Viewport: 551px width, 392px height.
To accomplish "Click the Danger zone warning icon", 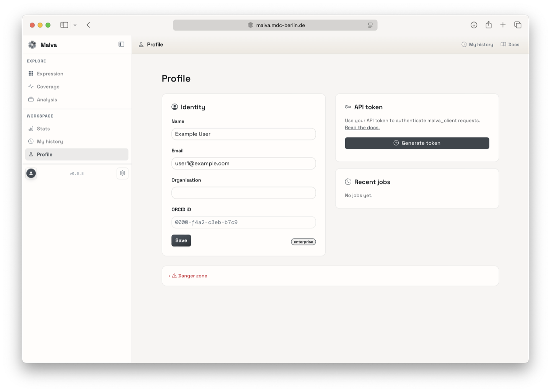I will [x=174, y=276].
